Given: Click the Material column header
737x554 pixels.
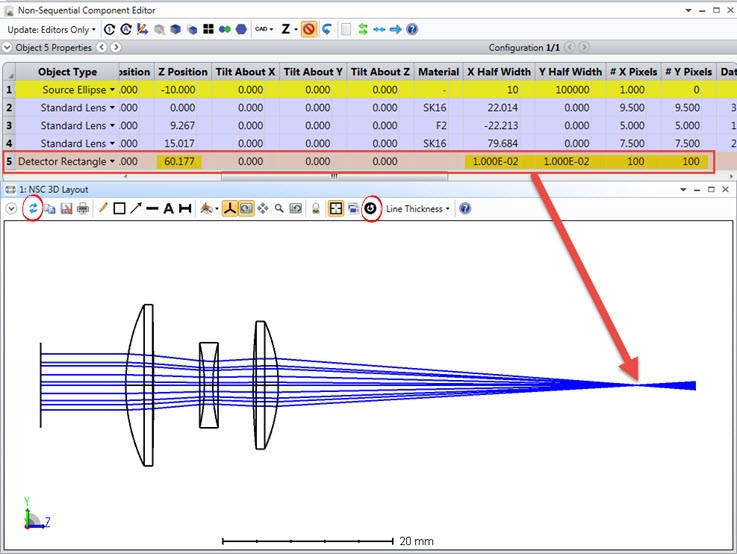Looking at the screenshot, I should [439, 72].
